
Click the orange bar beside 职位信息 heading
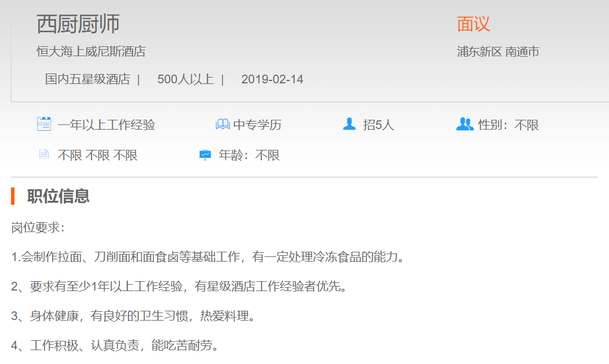pos(13,196)
